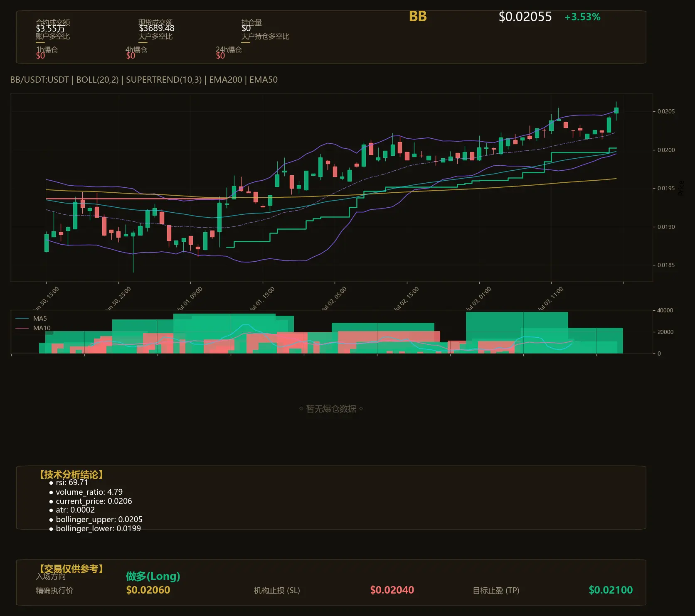Viewport: 695px width, 616px height.
Task: Click the Jul 03, 01:00 time label
Action: [478, 299]
